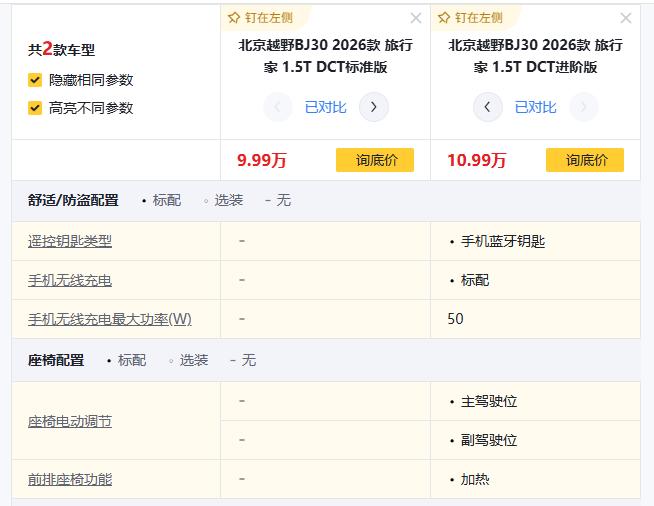654x506 pixels.
Task: Click the disabled right arrow under 进阶版
Action: pyautogui.click(x=584, y=107)
